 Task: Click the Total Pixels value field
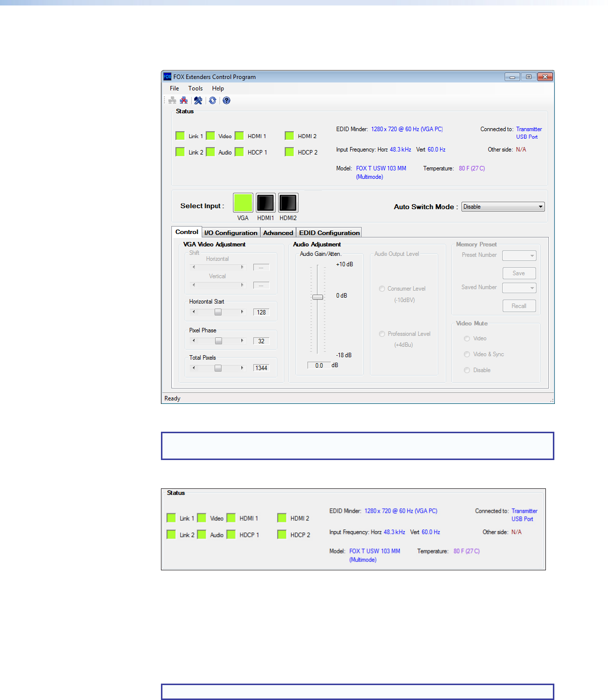tap(261, 368)
